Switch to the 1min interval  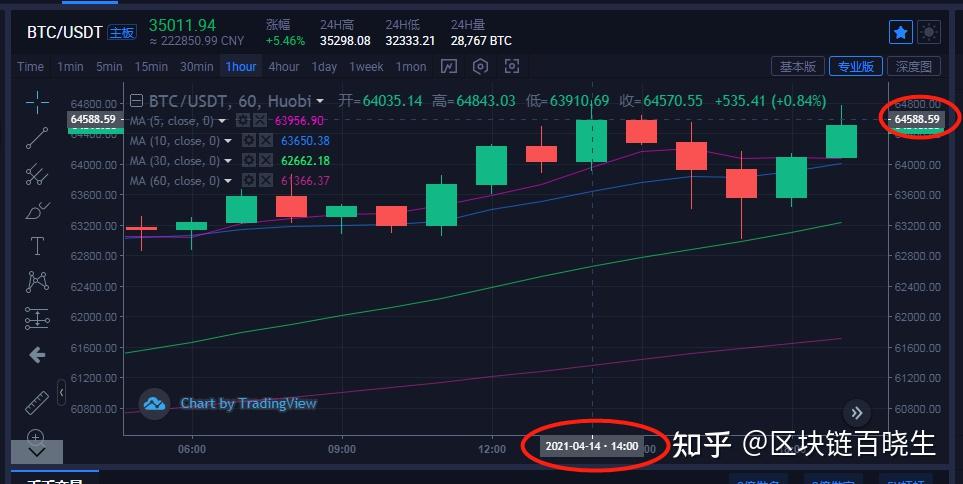pyautogui.click(x=70, y=66)
